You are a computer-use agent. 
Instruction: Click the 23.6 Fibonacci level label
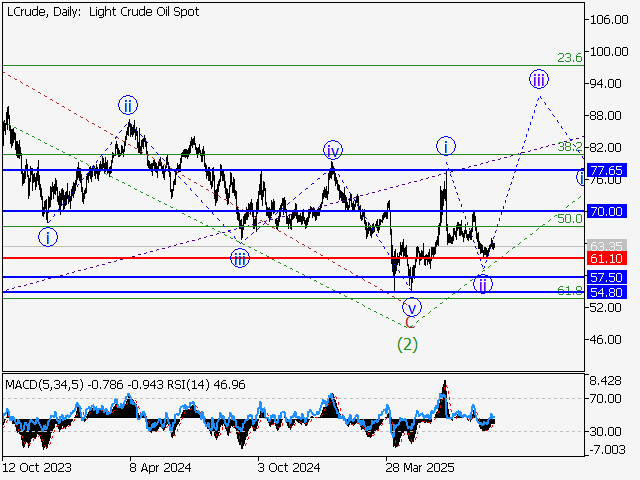coord(570,58)
